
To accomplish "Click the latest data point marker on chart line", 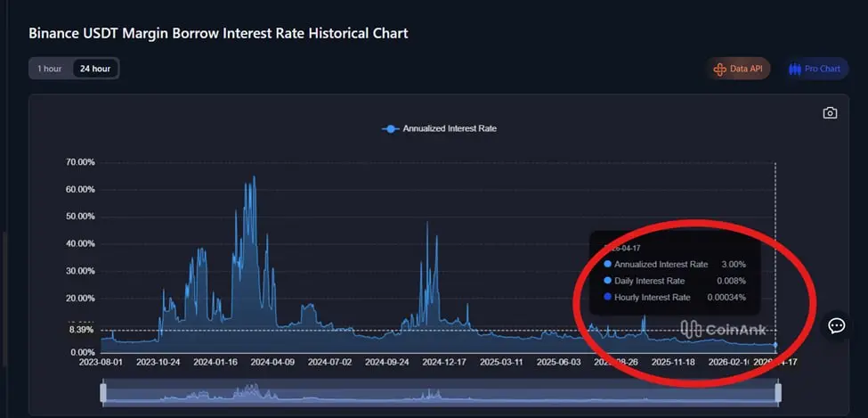I will pos(775,345).
